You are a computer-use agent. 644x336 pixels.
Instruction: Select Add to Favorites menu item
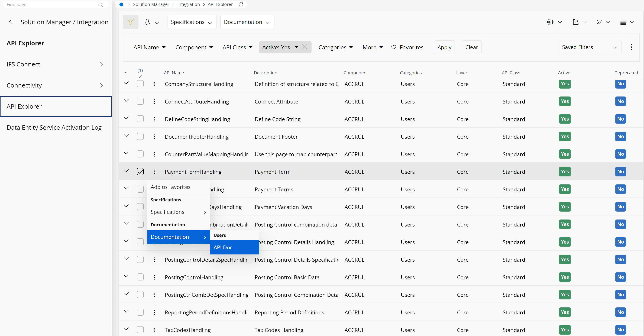click(x=170, y=187)
